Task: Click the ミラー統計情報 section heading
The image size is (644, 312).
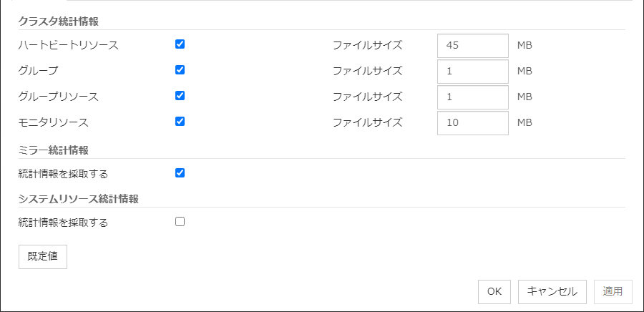Action: (54, 150)
